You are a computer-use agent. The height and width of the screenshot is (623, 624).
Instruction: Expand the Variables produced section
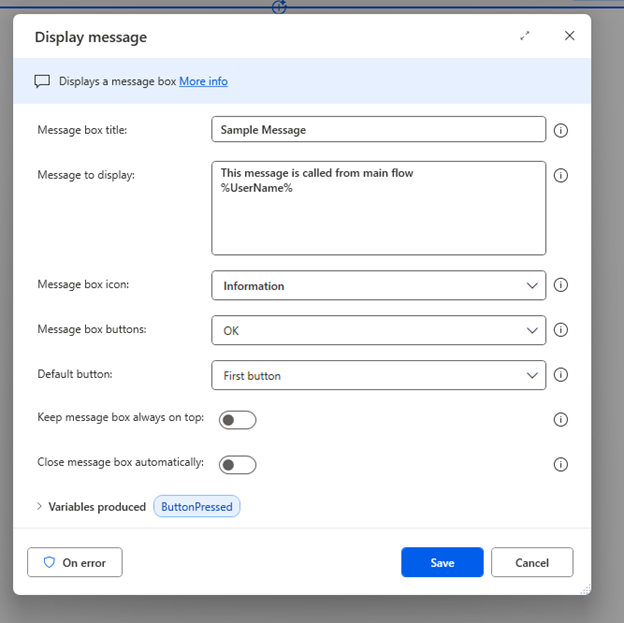click(40, 507)
